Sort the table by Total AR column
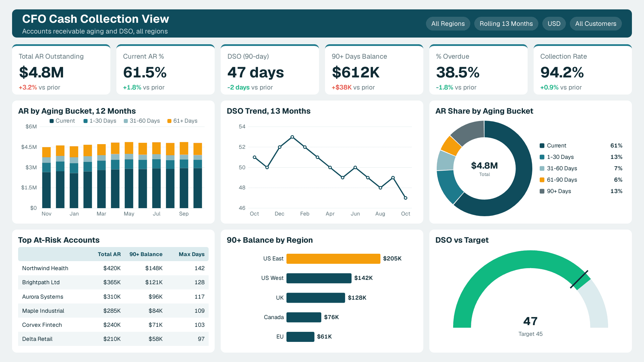This screenshot has height=362, width=644. click(109, 254)
